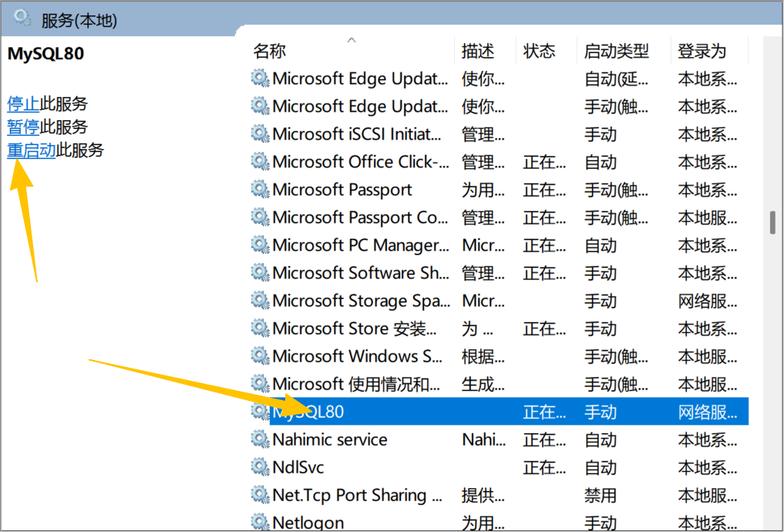Select the Nahimic service name
784x532 pixels.
coord(330,439)
